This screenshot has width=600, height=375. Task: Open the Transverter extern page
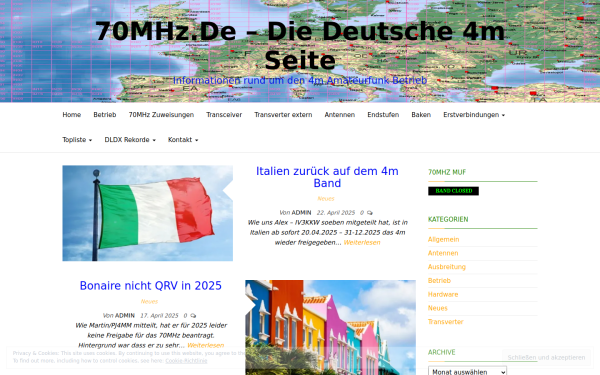click(283, 115)
